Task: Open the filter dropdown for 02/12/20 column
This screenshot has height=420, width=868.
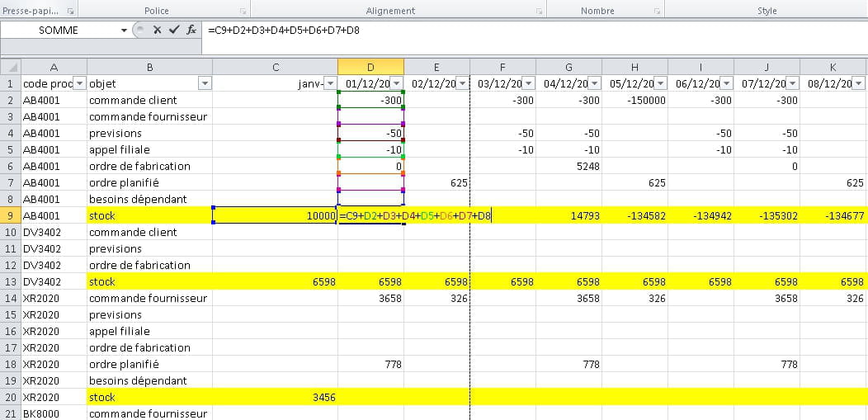Action: (x=463, y=83)
